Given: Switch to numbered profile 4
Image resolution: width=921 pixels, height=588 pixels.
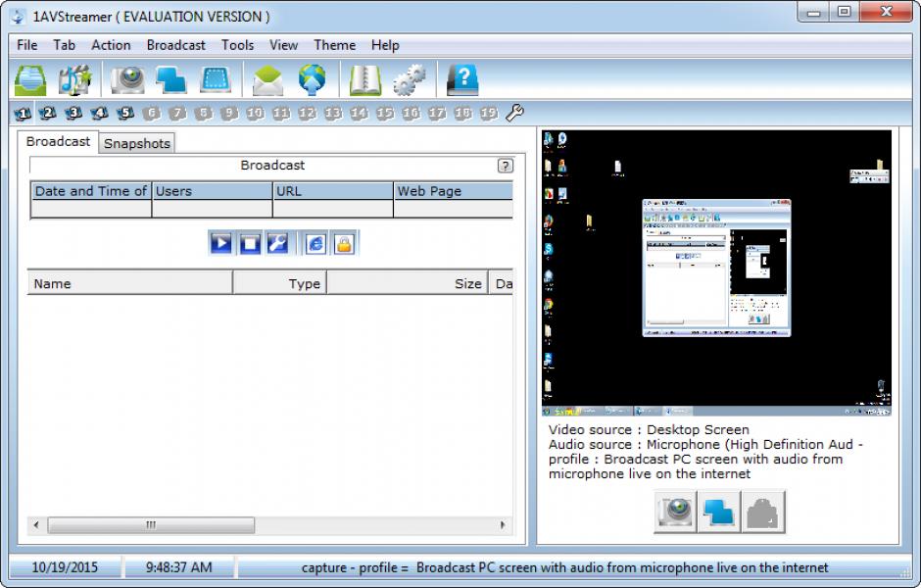Looking at the screenshot, I should pyautogui.click(x=99, y=113).
